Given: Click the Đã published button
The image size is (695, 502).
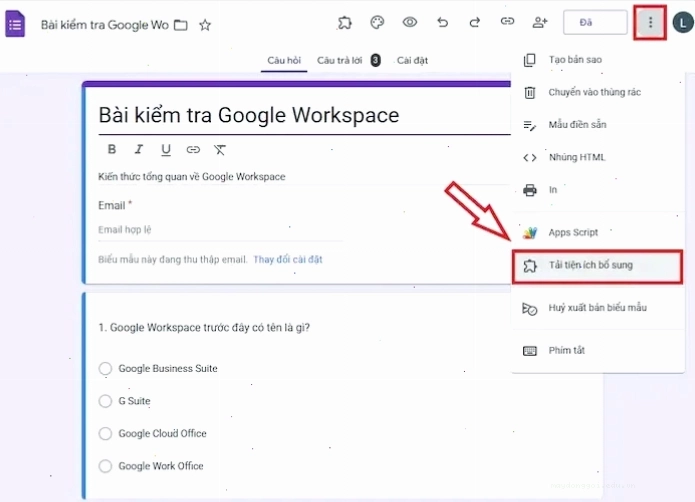Looking at the screenshot, I should [x=595, y=22].
